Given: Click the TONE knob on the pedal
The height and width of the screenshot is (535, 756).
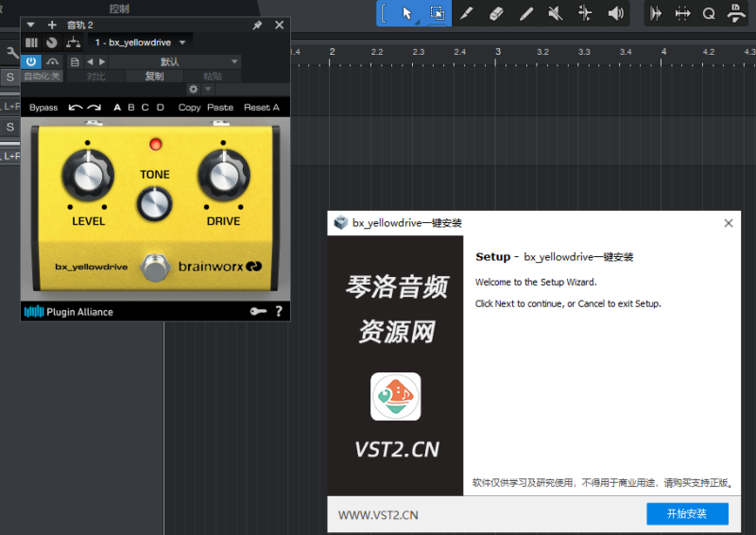Looking at the screenshot, I should coord(154,203).
